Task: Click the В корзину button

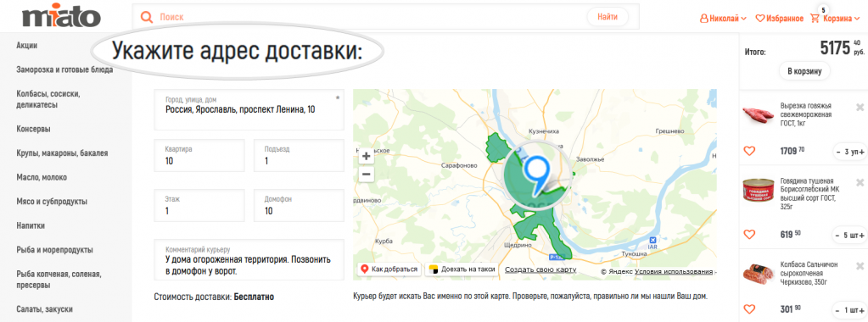Action: point(804,70)
